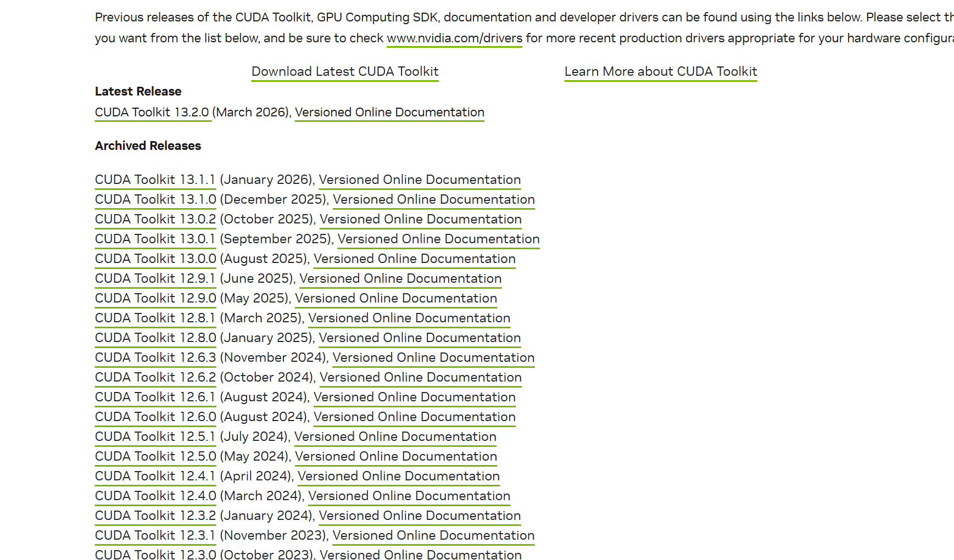This screenshot has height=560, width=954.
Task: Open CUDA Toolkit 12.6.0 archive link
Action: pos(155,417)
